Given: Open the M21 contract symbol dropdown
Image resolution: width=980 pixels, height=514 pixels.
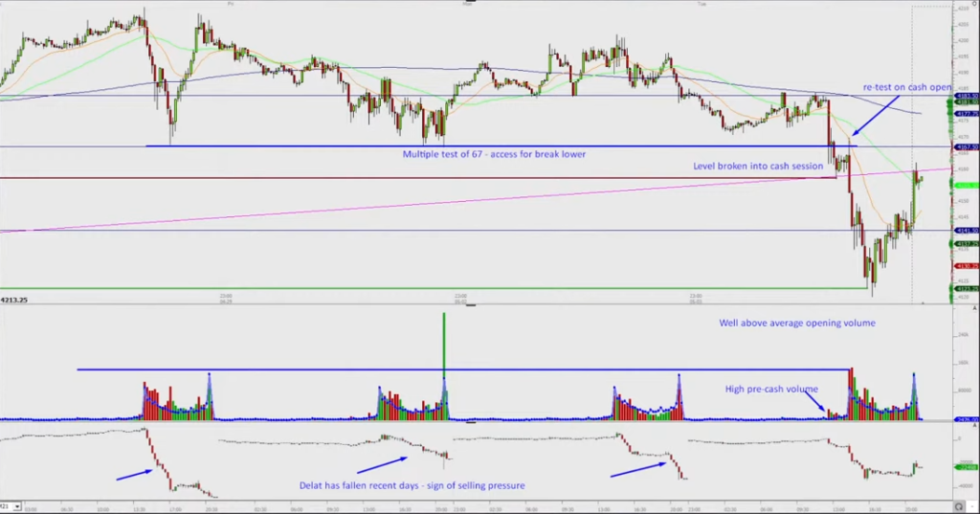Looking at the screenshot, I should point(6,504).
